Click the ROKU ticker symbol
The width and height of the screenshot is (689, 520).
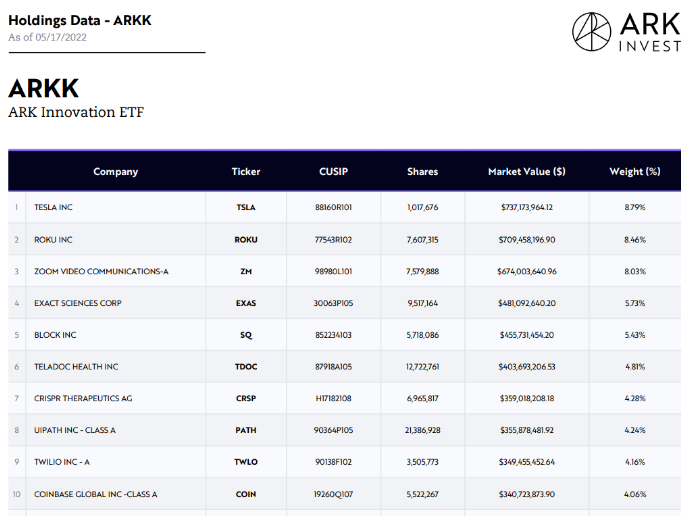[x=246, y=240]
